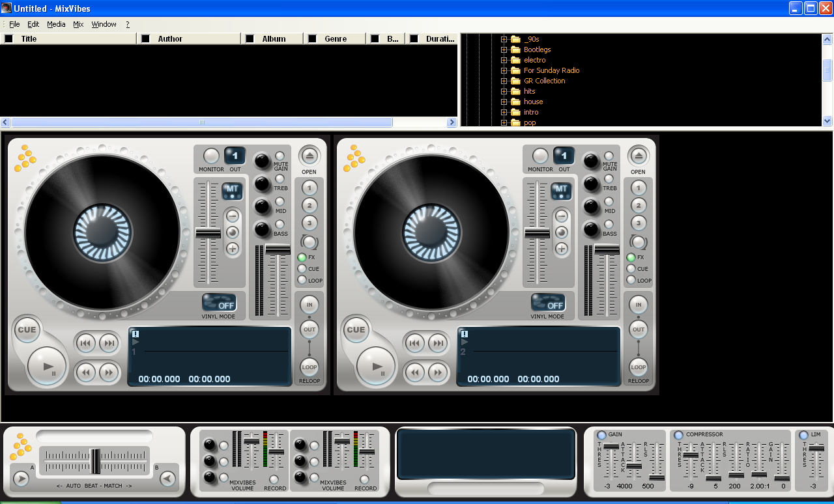
Task: Click the LOOP Reloop button on deck 1
Action: [309, 367]
